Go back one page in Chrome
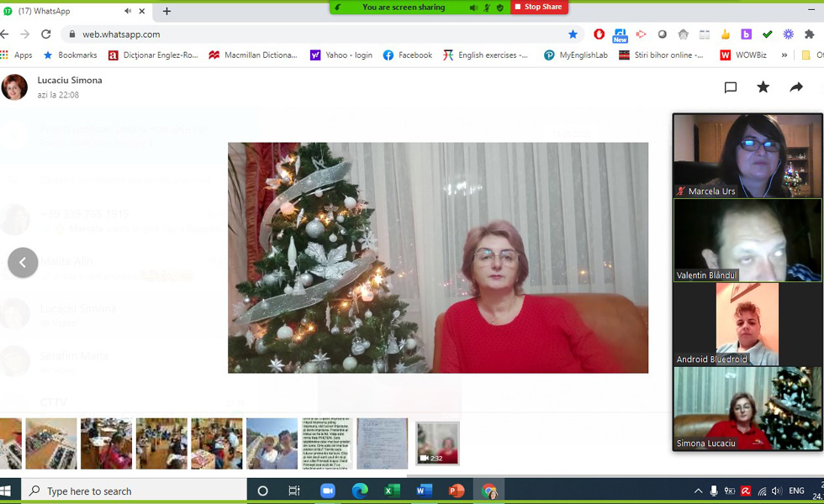This screenshot has height=504, width=824. pos(5,34)
